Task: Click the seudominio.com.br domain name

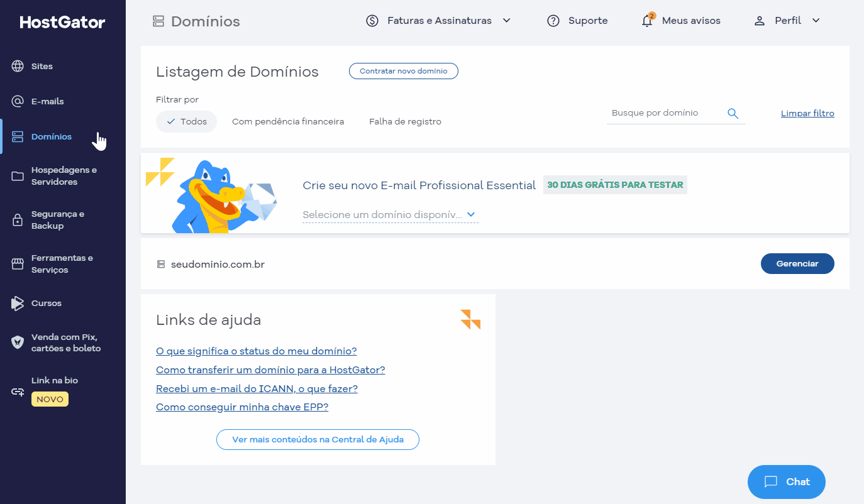Action: coord(218,265)
